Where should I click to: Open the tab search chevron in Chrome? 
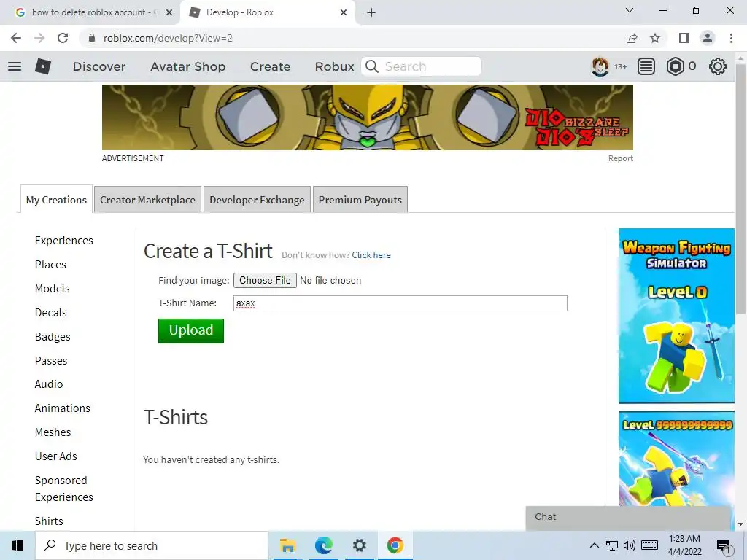pos(630,10)
